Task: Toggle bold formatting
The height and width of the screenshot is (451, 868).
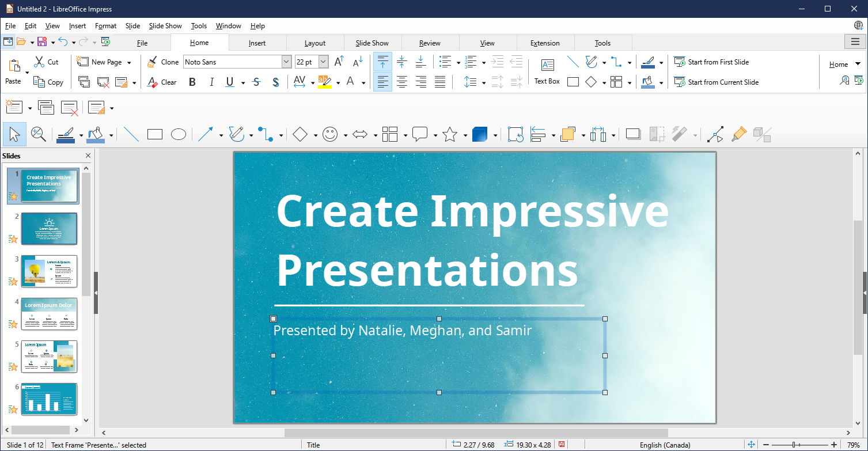Action: point(192,82)
